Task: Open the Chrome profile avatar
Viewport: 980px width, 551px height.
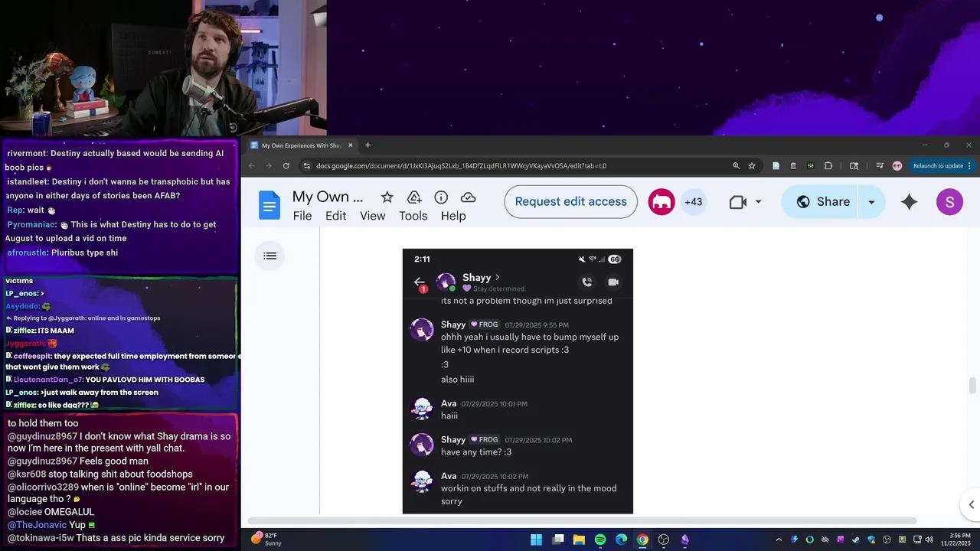Action: tap(897, 165)
